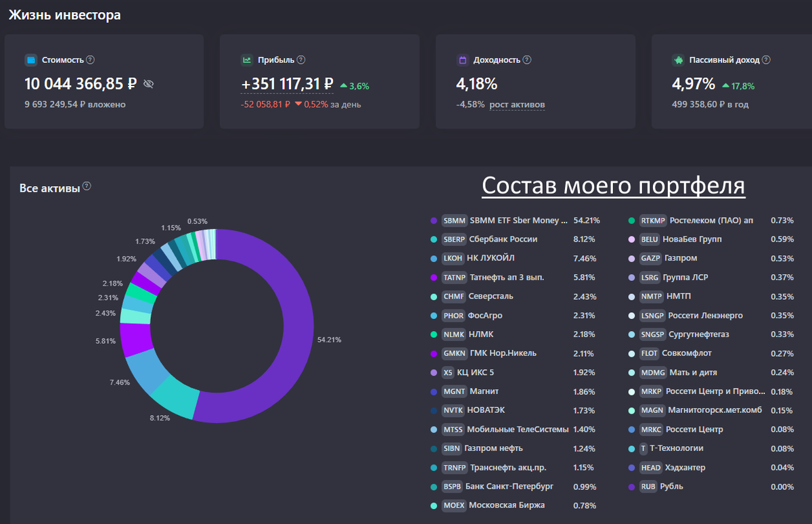
Task: Select the TATNP ticker badge
Action: click(x=453, y=278)
